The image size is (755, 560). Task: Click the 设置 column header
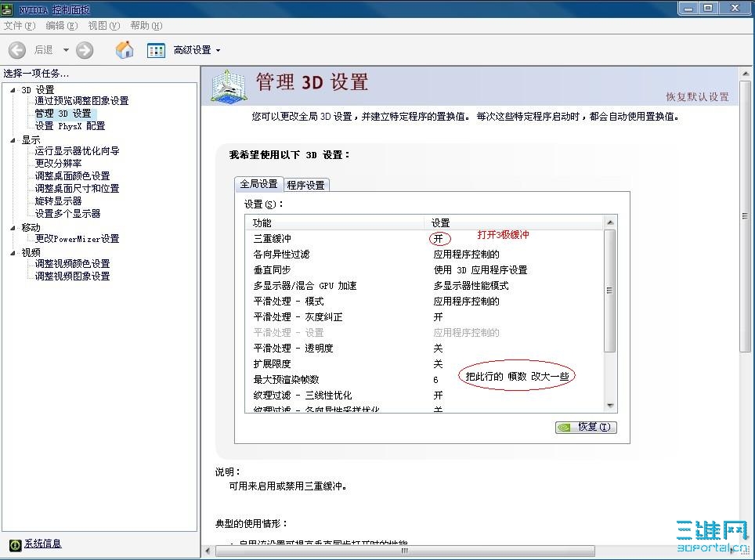pos(513,222)
